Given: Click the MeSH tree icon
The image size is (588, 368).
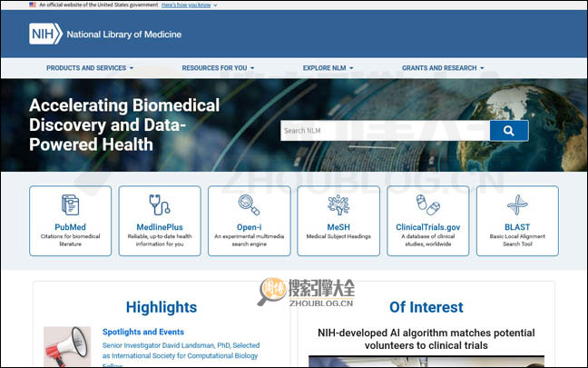Looking at the screenshot, I should 338,204.
